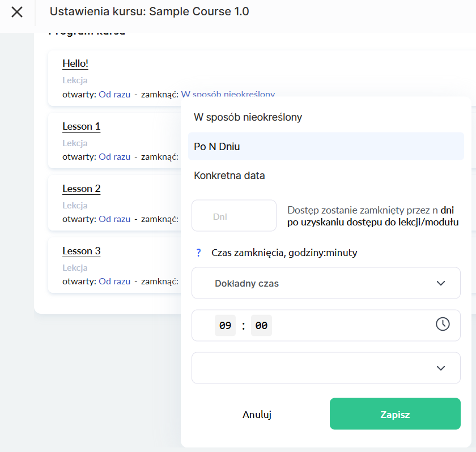Click the Ustawienia kursu: Sample Course 1.0 title
This screenshot has height=452, width=476.
[x=150, y=11]
